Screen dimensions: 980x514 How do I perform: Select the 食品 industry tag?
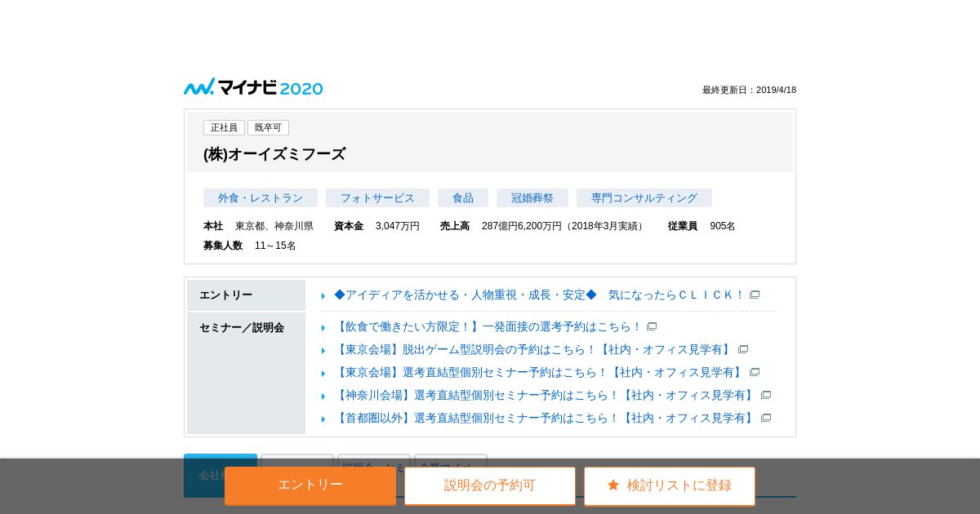pos(463,198)
